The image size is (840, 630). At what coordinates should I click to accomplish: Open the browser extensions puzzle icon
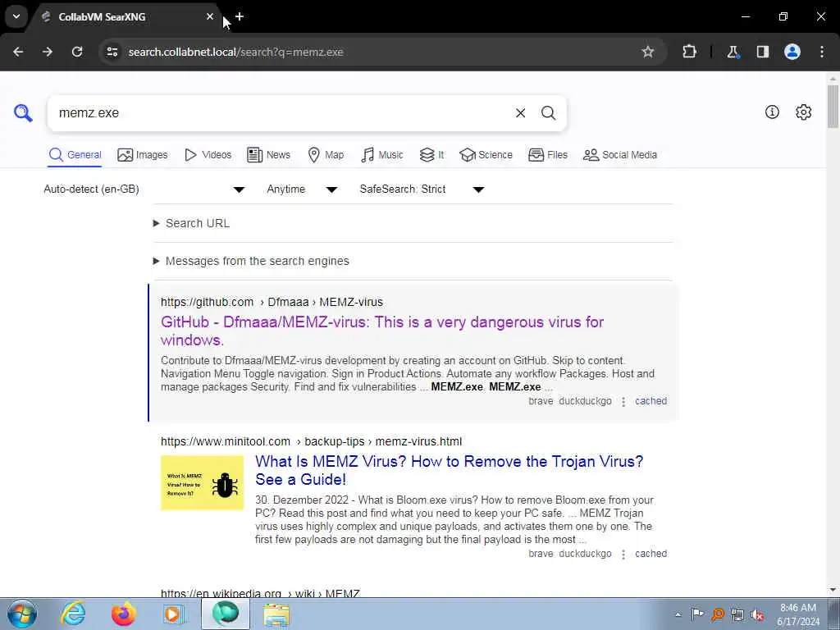tap(689, 52)
